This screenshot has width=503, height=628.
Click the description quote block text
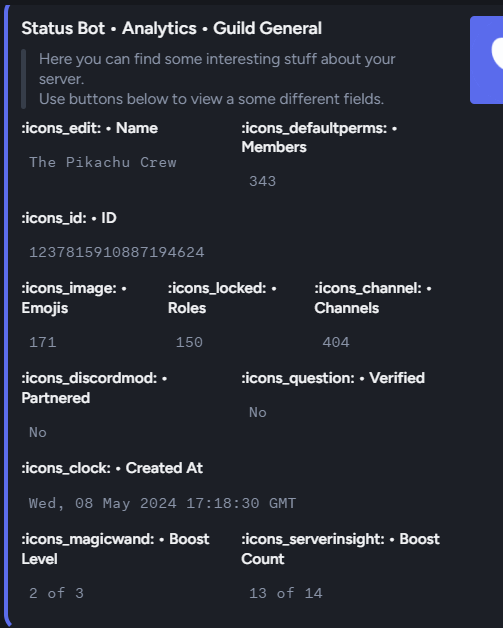[217, 79]
